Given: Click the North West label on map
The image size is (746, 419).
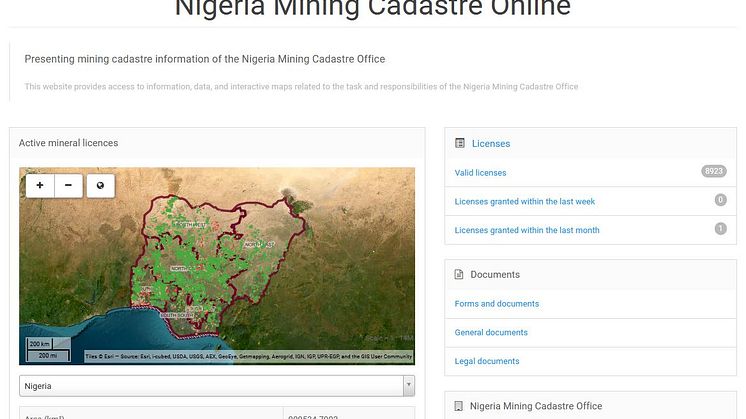Looking at the screenshot, I should (x=190, y=224).
